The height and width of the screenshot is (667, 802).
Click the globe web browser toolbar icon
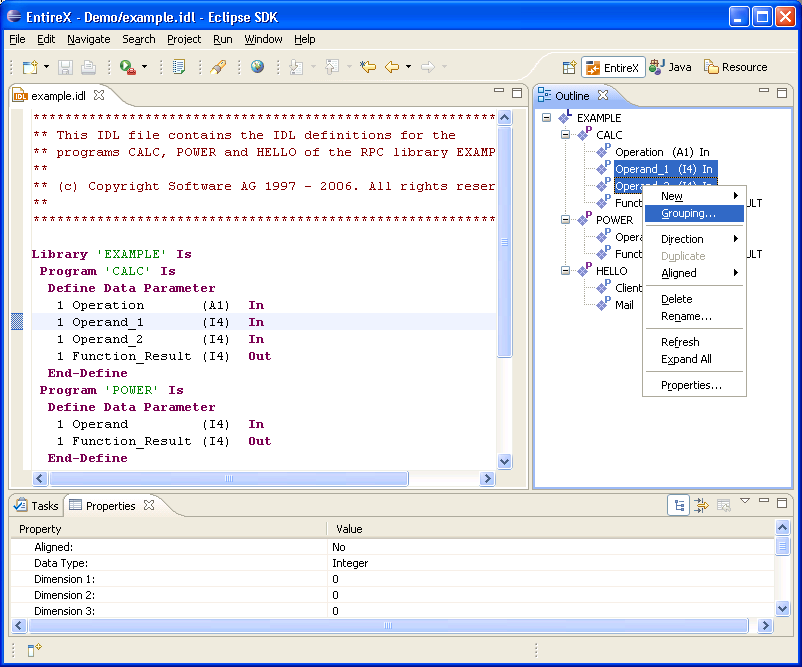coord(257,66)
